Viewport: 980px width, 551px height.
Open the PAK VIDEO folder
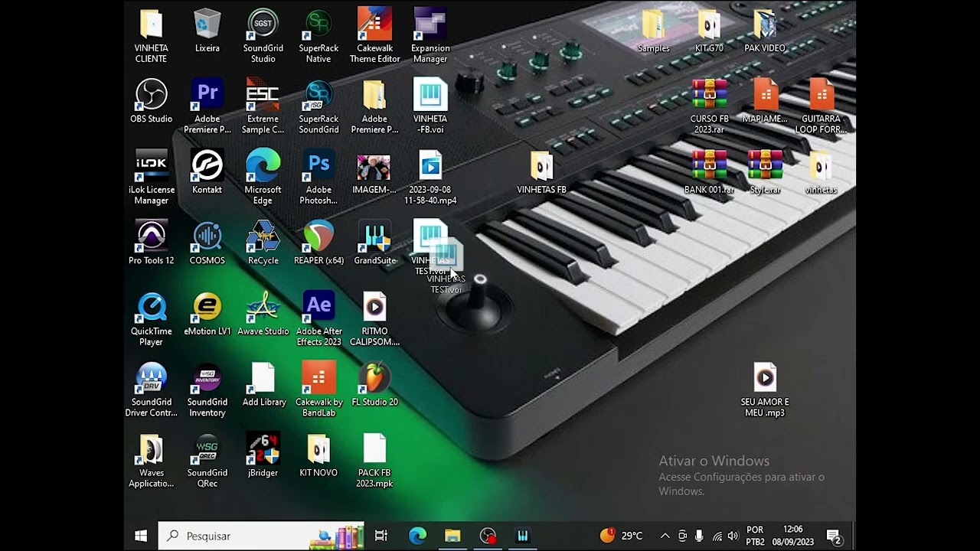coord(765,31)
